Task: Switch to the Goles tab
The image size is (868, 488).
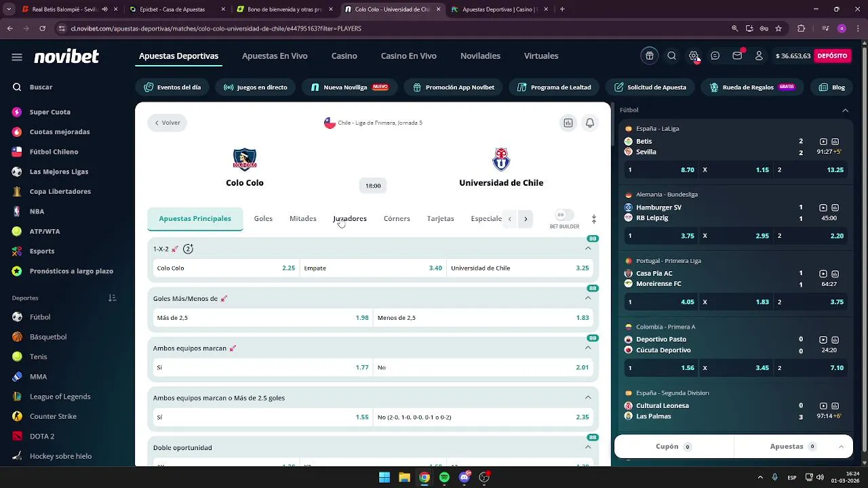Action: click(263, 219)
